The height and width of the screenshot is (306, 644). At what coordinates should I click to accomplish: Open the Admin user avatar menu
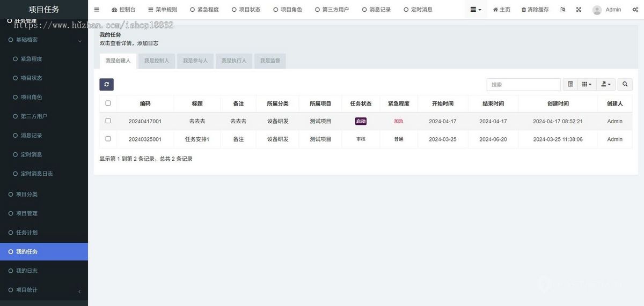[606, 10]
